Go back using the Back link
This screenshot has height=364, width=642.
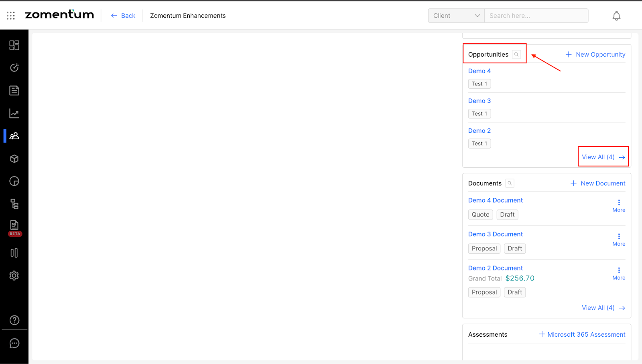123,16
